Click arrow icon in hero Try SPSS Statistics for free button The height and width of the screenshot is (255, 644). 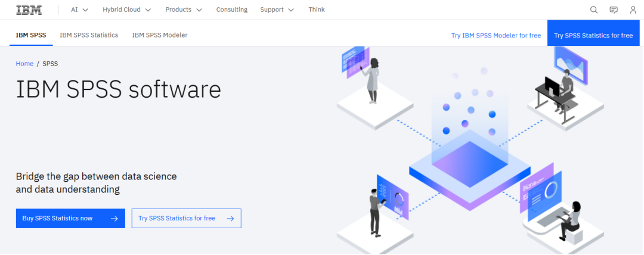pyautogui.click(x=230, y=219)
